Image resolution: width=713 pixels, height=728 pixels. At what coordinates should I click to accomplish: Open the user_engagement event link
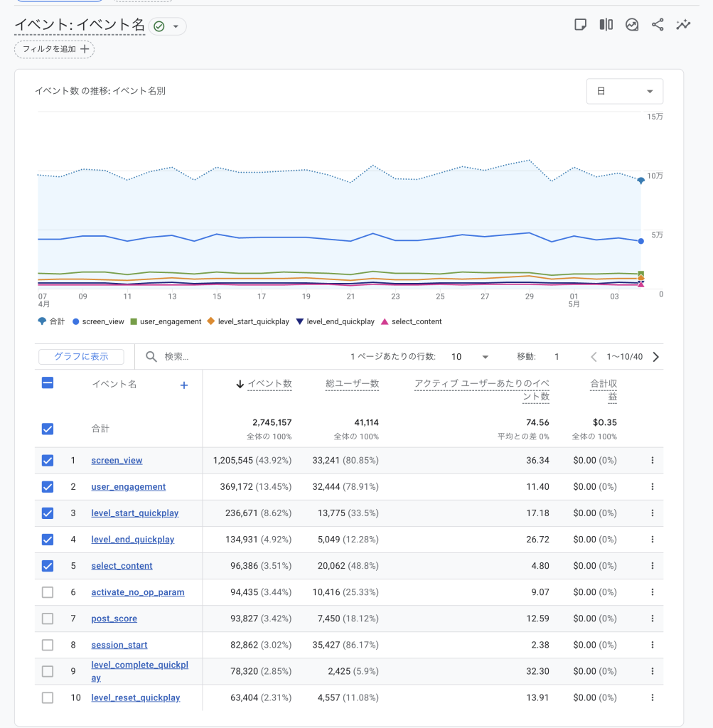click(129, 486)
